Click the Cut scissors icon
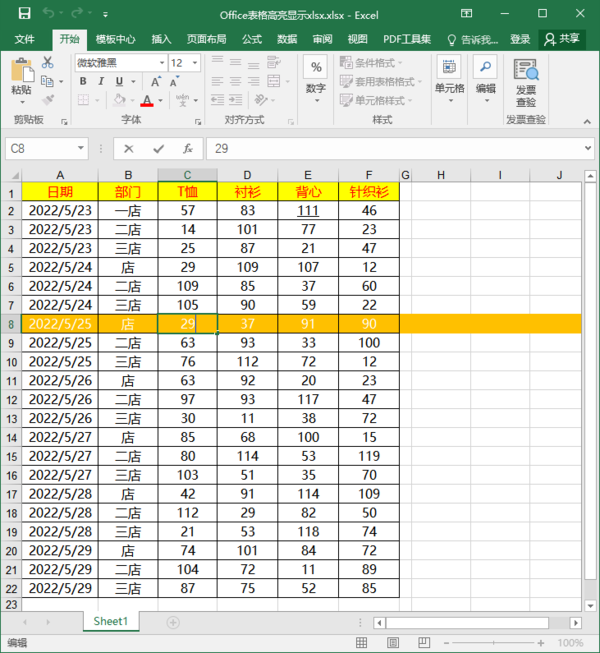600x653 pixels. 47,62
